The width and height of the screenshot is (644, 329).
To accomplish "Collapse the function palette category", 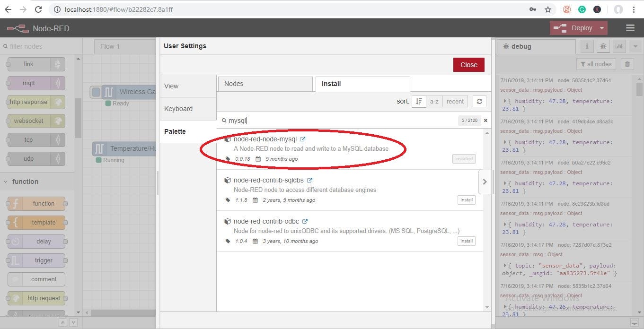I will 37,182.
